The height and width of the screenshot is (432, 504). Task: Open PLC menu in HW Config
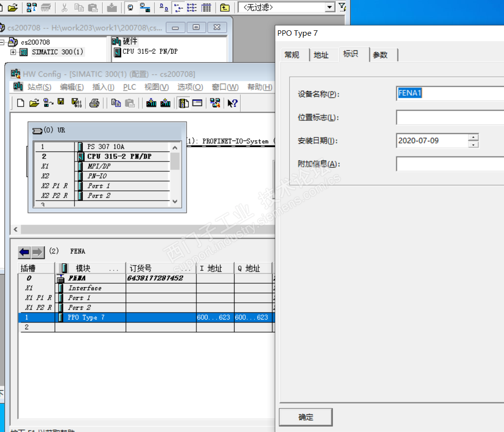pos(129,87)
